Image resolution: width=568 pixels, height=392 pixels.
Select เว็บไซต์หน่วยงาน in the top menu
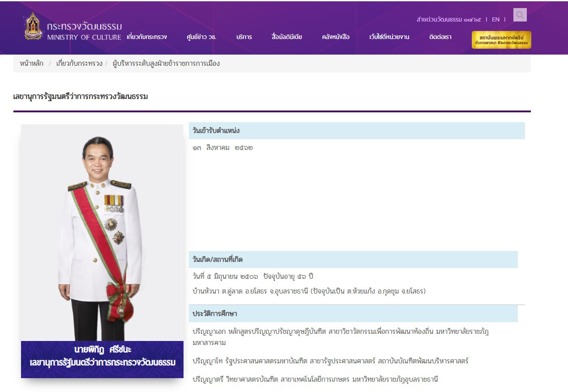coord(389,37)
